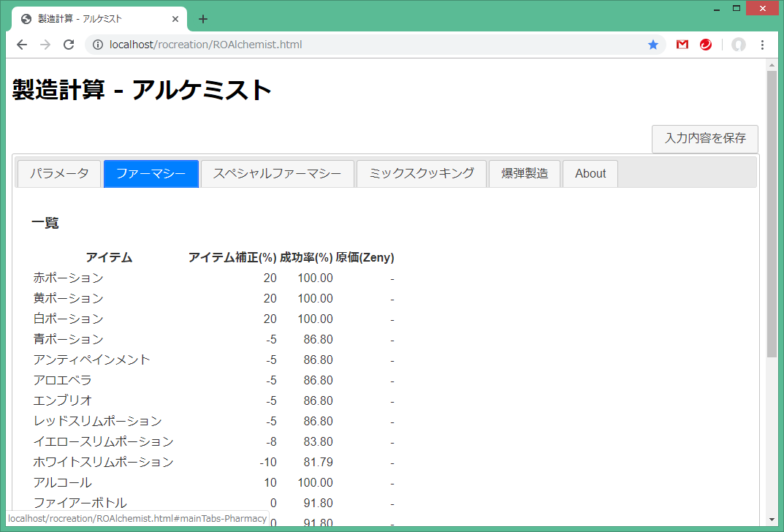The image size is (784, 532).
Task: Go to the ミックスクッキング tab
Action: click(422, 174)
